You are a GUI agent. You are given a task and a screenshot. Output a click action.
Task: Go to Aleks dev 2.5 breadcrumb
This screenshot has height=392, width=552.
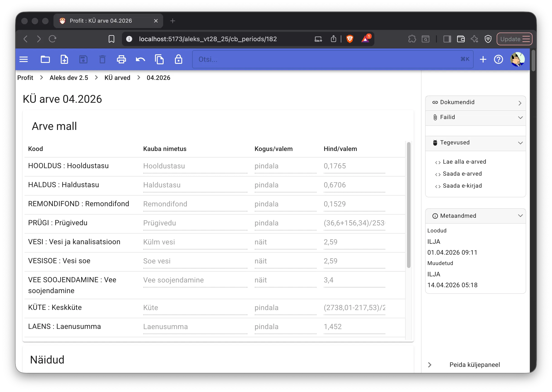point(69,78)
